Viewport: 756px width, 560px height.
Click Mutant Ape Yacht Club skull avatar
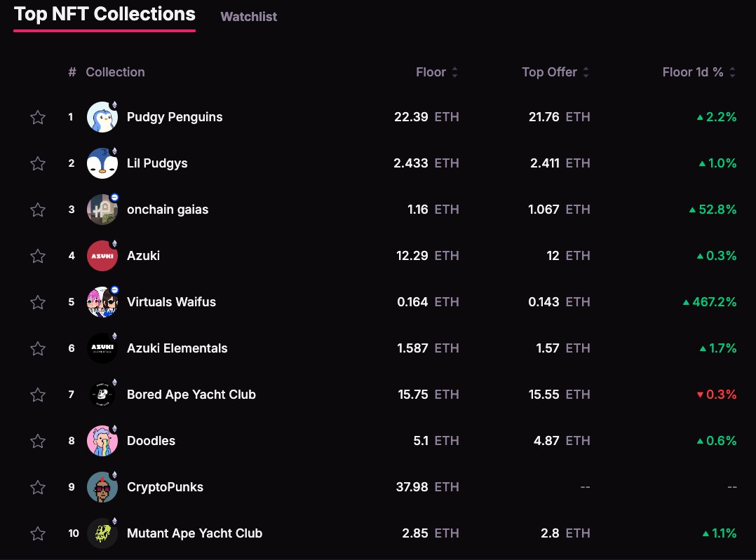[x=102, y=533]
